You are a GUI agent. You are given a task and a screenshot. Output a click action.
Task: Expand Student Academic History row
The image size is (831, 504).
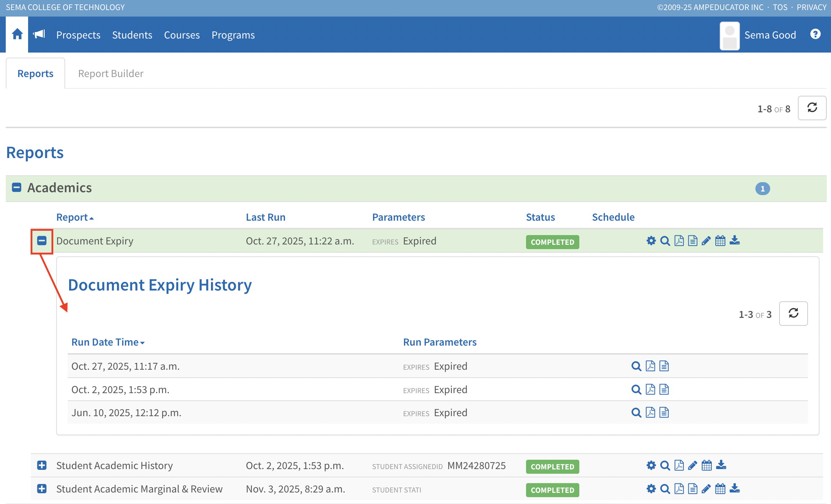[42, 465]
